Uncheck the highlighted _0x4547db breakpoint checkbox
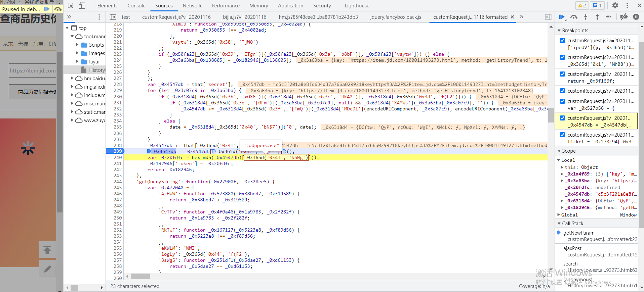The width and height of the screenshot is (644, 292). tap(562, 118)
